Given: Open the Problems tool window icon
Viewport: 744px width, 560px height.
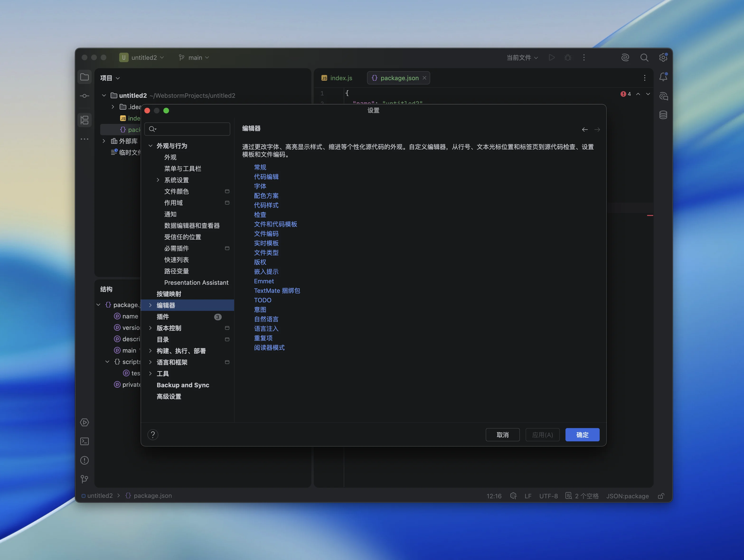Looking at the screenshot, I should 85,460.
